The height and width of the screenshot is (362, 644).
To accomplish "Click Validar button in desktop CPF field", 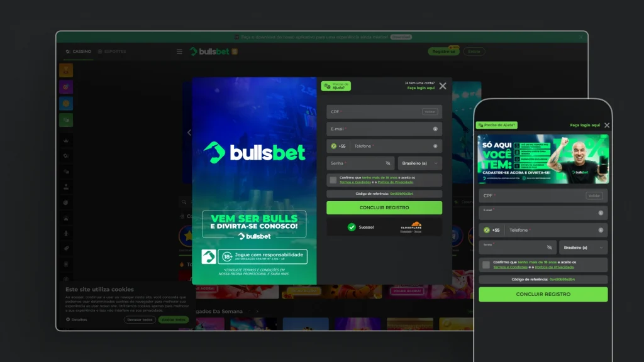I will point(430,112).
